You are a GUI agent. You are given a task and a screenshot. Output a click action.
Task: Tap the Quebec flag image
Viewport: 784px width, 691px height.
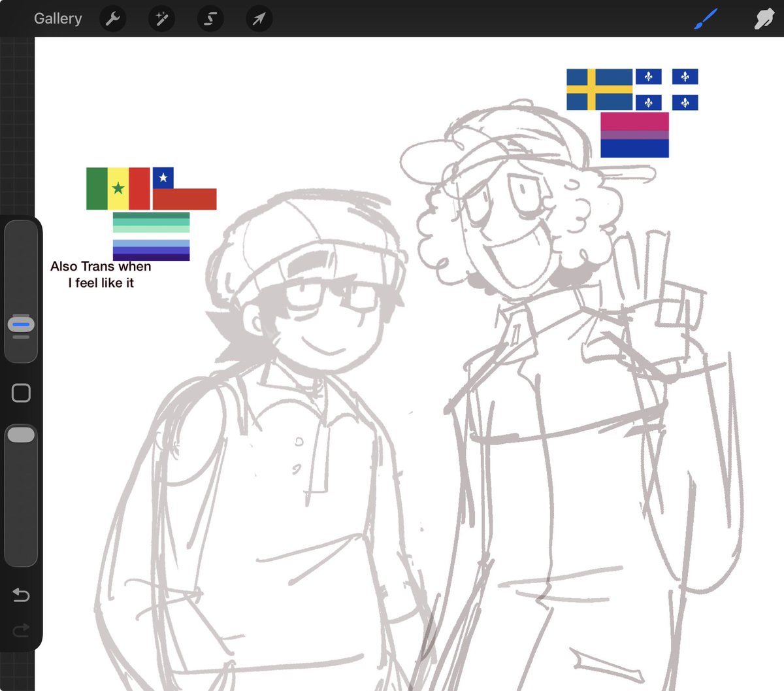(x=666, y=89)
